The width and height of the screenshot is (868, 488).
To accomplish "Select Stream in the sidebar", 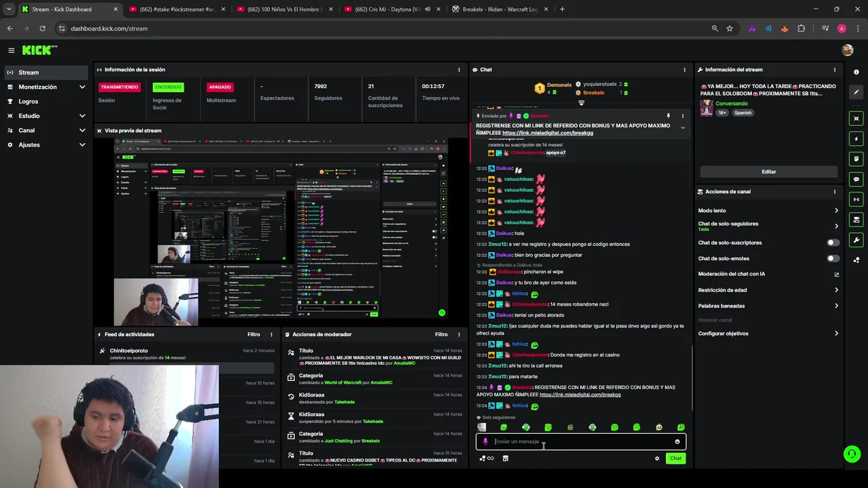I will 46,73.
